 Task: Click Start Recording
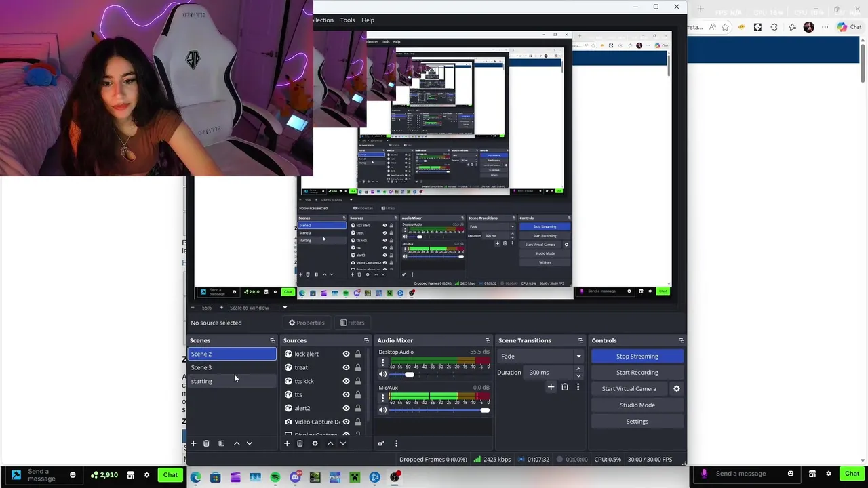637,373
